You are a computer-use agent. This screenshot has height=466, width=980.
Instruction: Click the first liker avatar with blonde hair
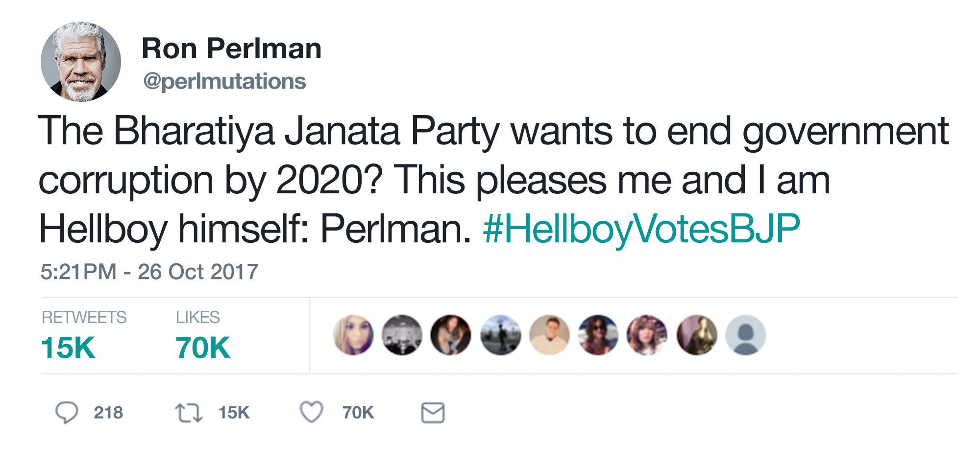click(353, 335)
